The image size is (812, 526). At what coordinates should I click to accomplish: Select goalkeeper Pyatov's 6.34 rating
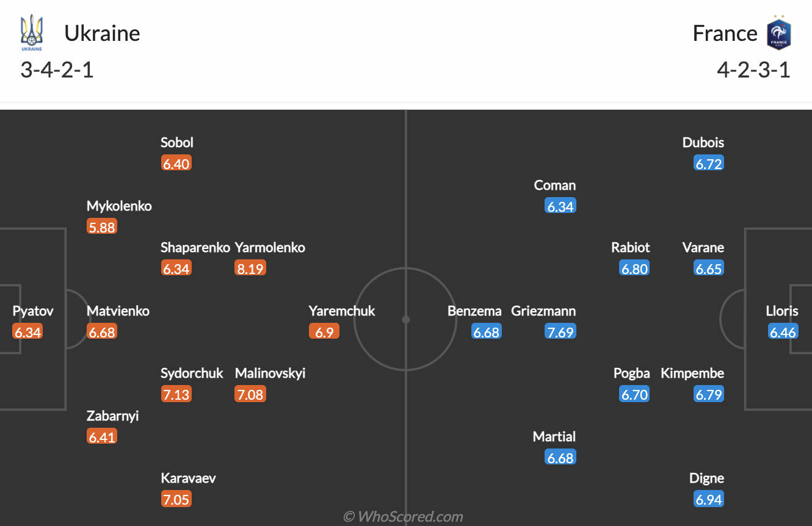[x=27, y=332]
